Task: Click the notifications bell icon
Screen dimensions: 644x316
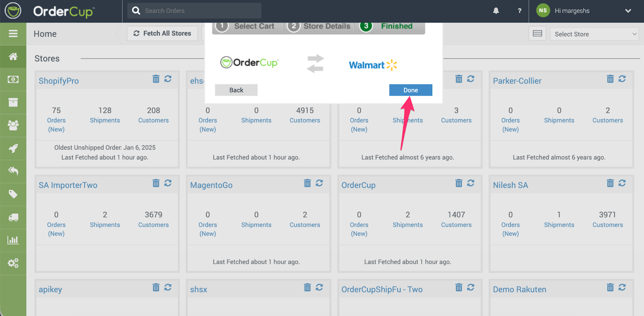Action: [x=496, y=11]
